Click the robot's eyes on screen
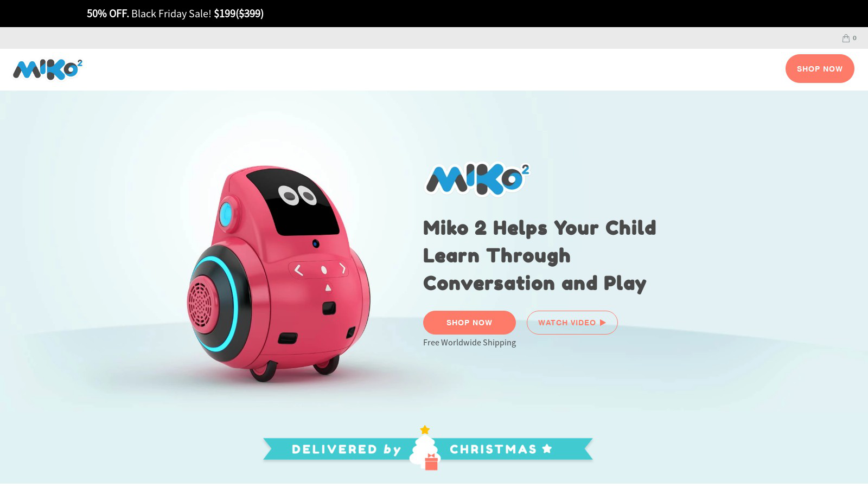Image resolution: width=868 pixels, height=488 pixels. pos(297,195)
